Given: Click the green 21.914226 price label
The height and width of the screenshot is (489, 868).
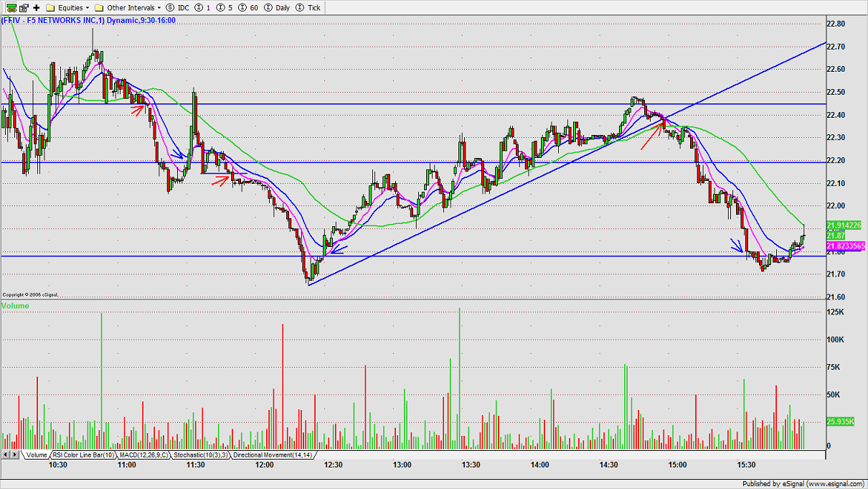Looking at the screenshot, I should point(844,225).
